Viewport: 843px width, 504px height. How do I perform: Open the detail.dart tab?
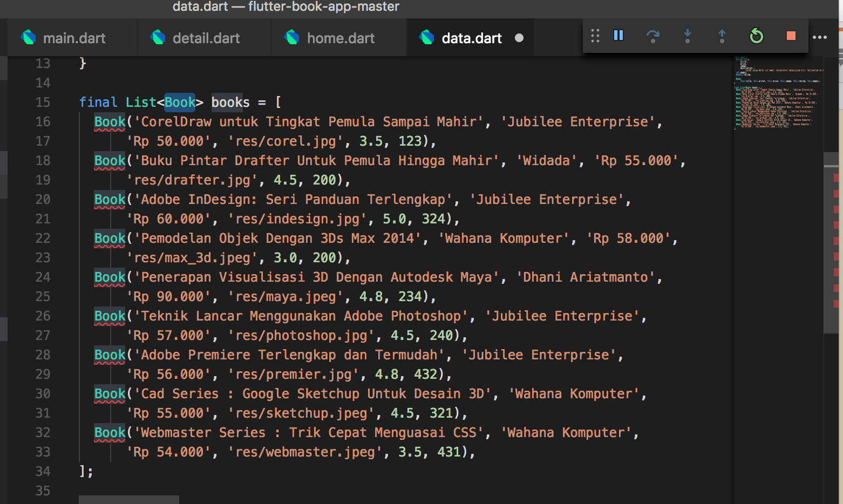click(x=206, y=38)
